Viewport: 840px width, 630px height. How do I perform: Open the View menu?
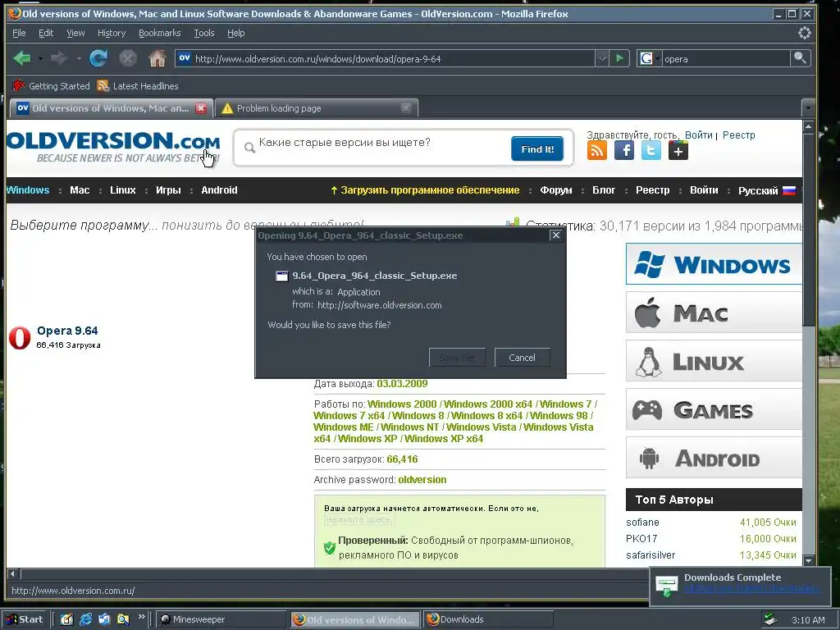click(75, 33)
